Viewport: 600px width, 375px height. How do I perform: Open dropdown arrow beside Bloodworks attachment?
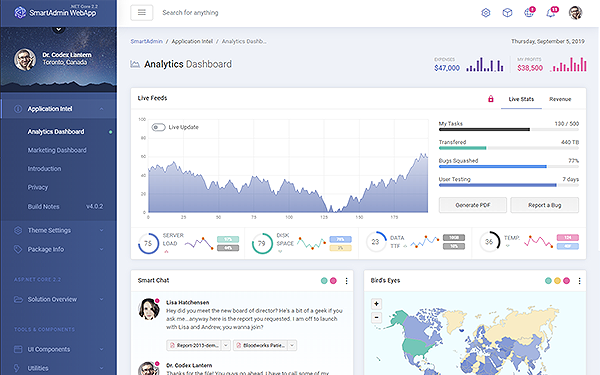(x=292, y=345)
